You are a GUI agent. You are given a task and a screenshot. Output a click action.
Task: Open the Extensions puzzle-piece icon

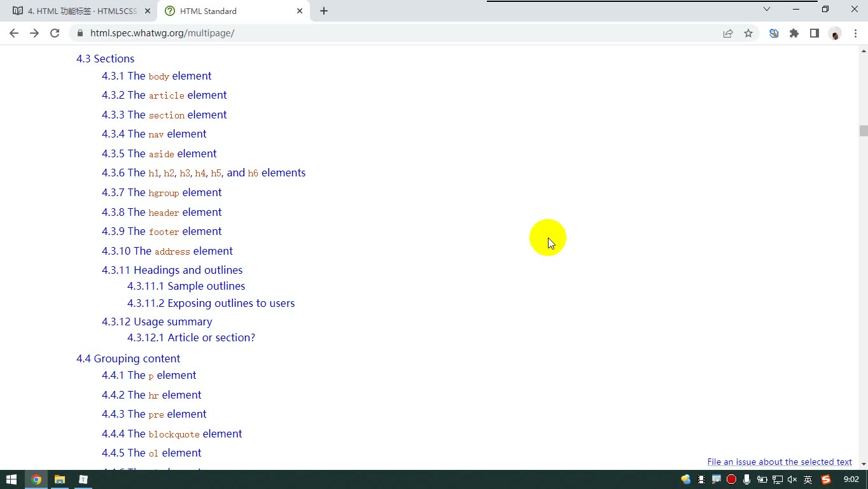pos(794,33)
